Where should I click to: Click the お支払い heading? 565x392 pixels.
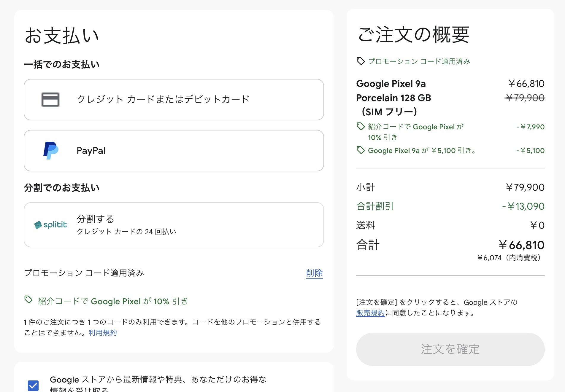(x=62, y=36)
